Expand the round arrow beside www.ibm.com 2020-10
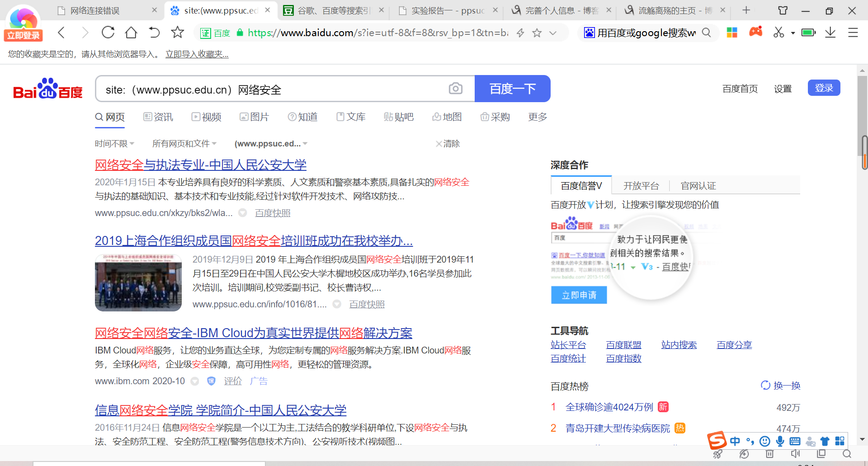The width and height of the screenshot is (868, 466). pyautogui.click(x=195, y=381)
